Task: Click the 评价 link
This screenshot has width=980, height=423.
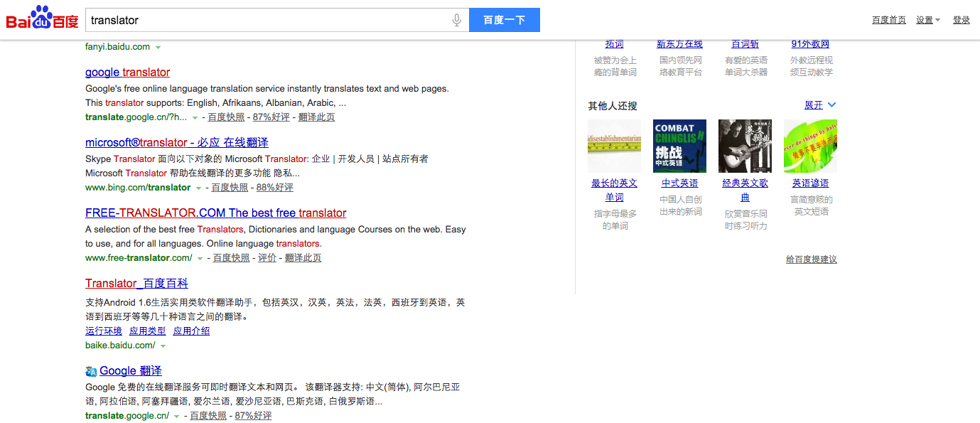Action: 267,257
